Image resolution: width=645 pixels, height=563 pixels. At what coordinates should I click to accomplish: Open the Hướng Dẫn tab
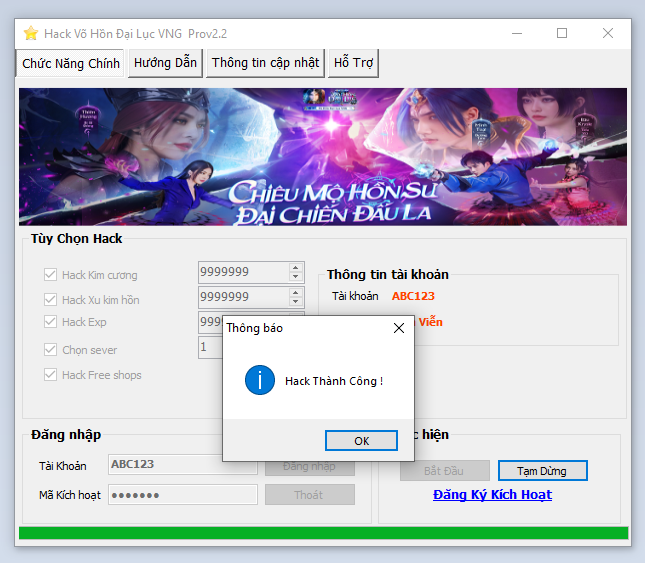(165, 63)
